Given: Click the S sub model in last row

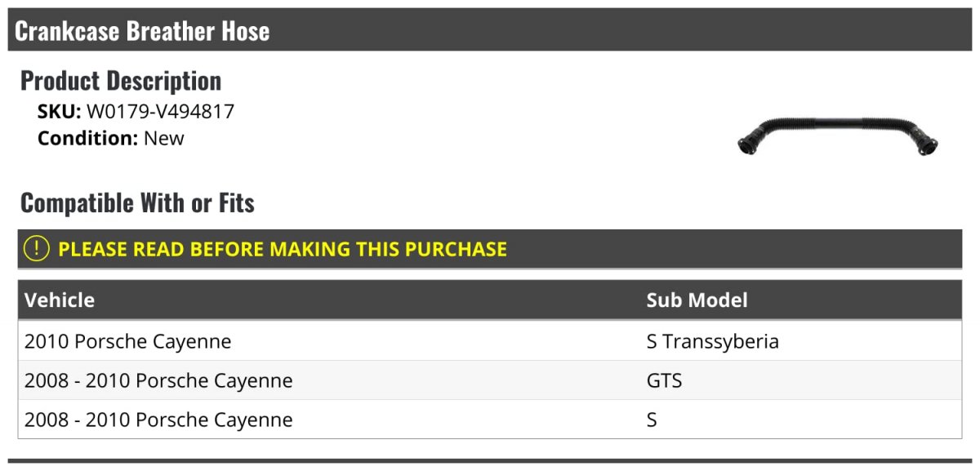Looking at the screenshot, I should (652, 420).
